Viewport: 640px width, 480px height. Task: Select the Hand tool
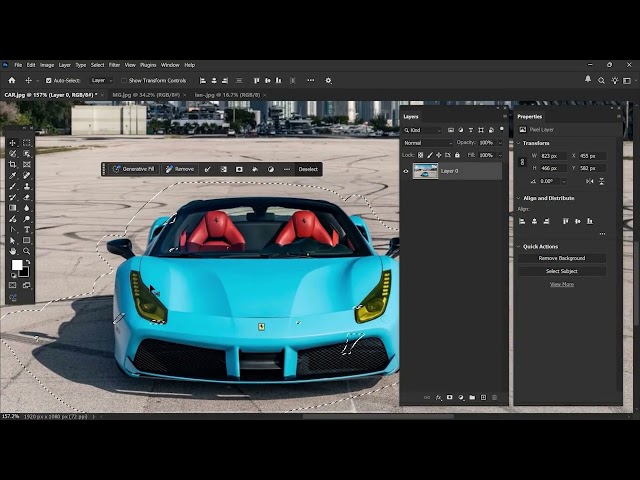pyautogui.click(x=13, y=251)
